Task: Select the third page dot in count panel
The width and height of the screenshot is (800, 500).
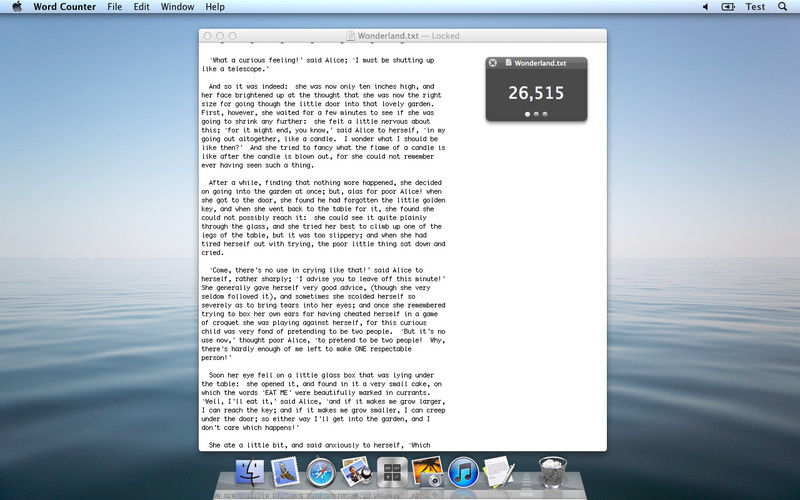Action: pos(545,114)
